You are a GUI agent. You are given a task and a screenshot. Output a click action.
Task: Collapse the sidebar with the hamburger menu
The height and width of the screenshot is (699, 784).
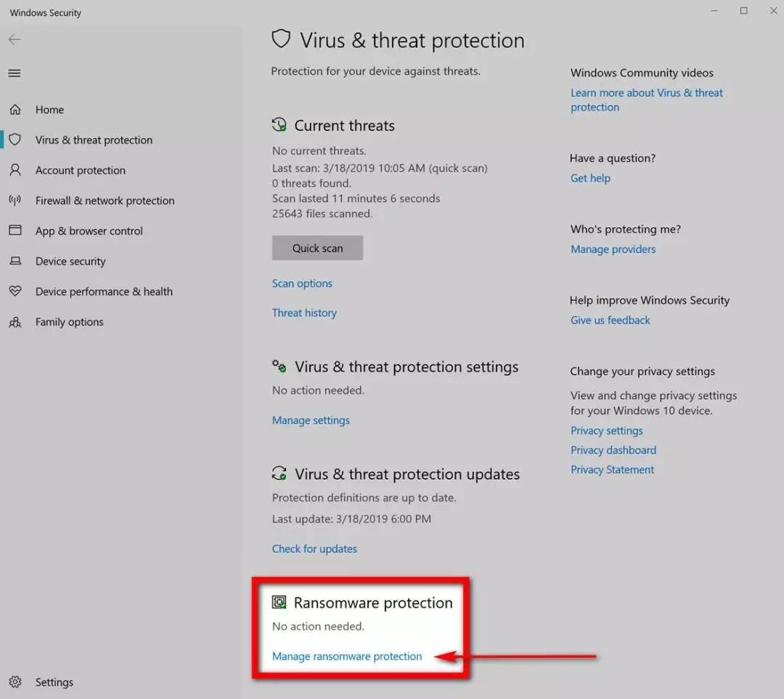pyautogui.click(x=15, y=73)
